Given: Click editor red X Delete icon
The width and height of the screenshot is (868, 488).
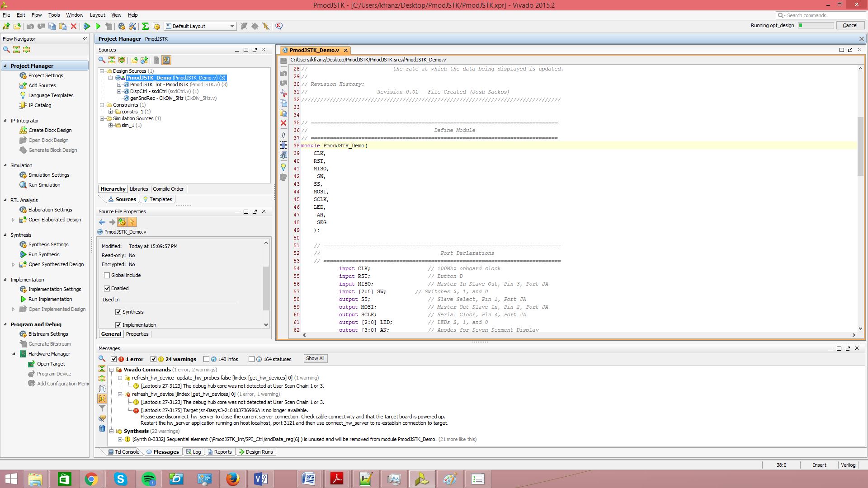Looking at the screenshot, I should pyautogui.click(x=283, y=123).
